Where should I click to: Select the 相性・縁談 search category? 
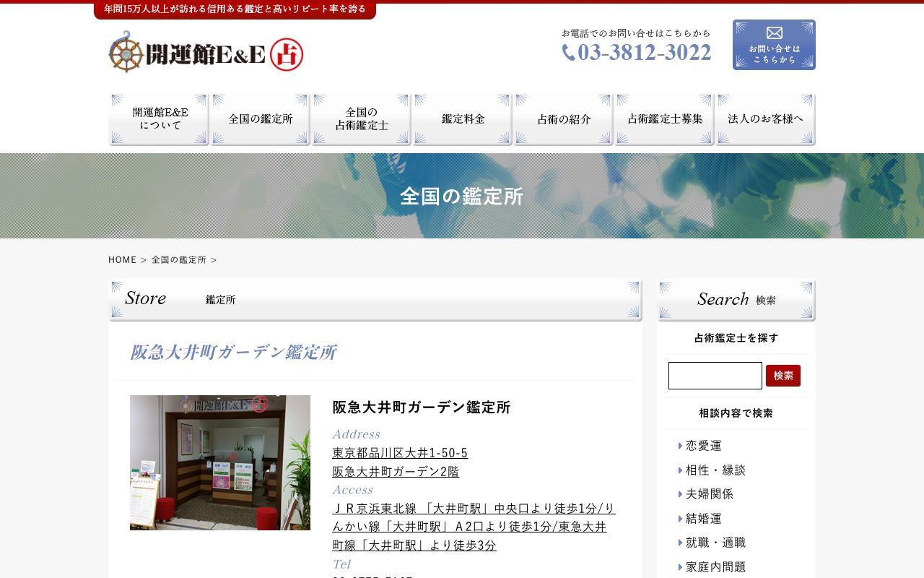pyautogui.click(x=715, y=470)
